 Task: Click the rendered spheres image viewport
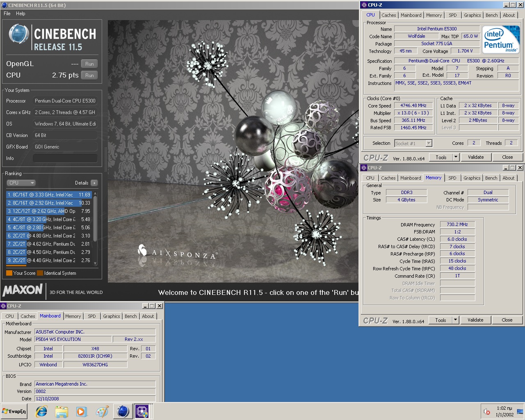tap(233, 151)
